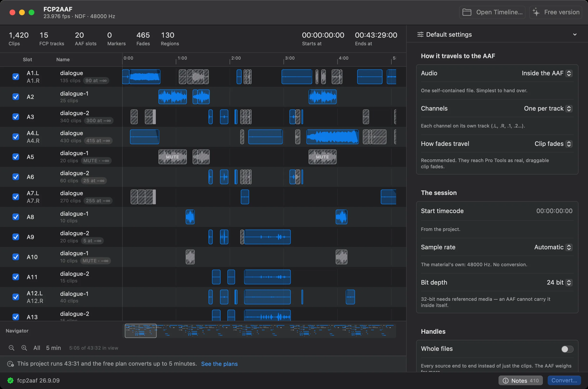Uncheck the A11 track checkbox

(16, 277)
